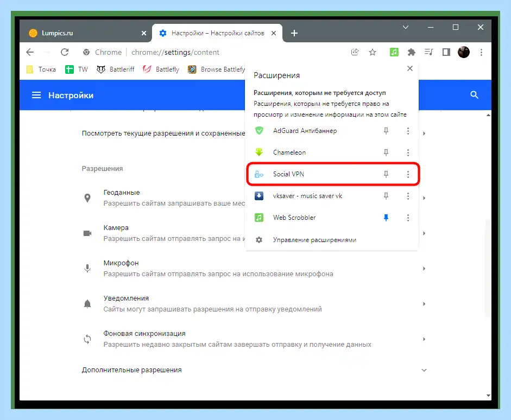511x420 pixels.
Task: Open the Точка bookmark
Action: 41,69
